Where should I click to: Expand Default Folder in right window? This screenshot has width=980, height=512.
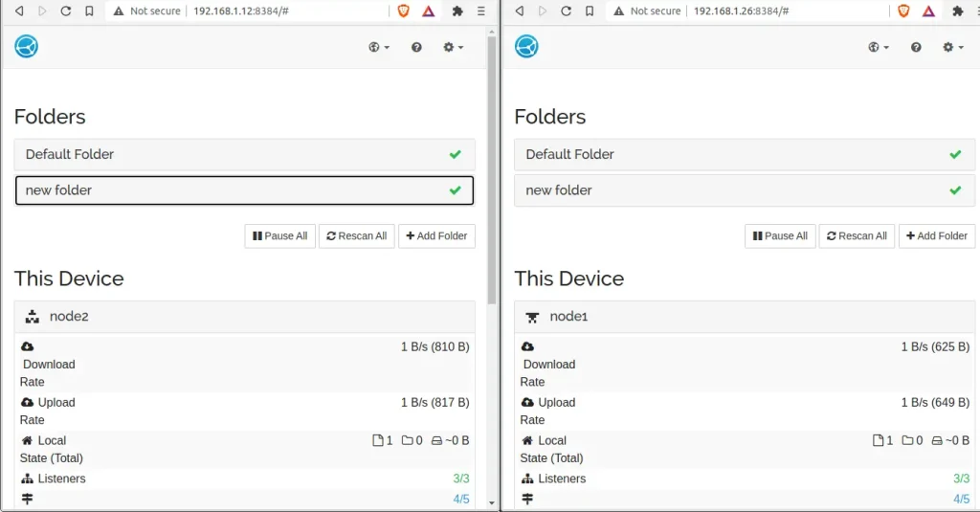point(745,154)
